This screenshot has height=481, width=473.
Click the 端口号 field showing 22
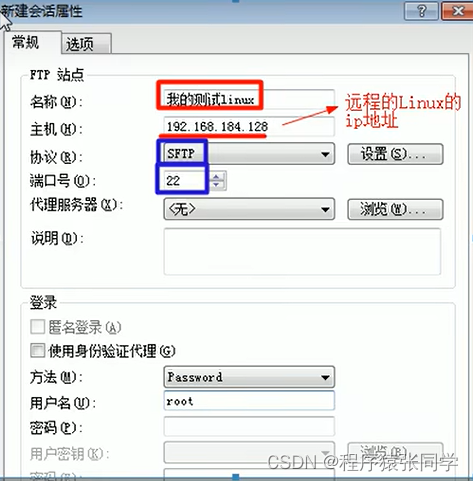coord(186,181)
